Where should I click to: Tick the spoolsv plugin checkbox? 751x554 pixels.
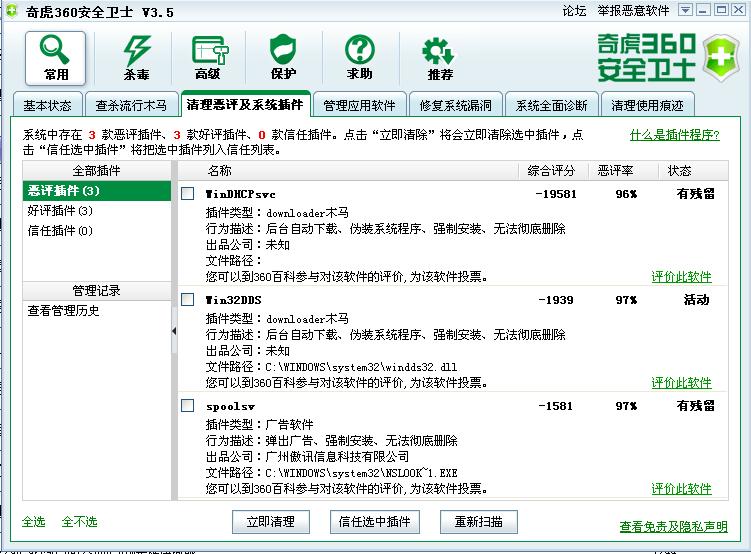(188, 406)
